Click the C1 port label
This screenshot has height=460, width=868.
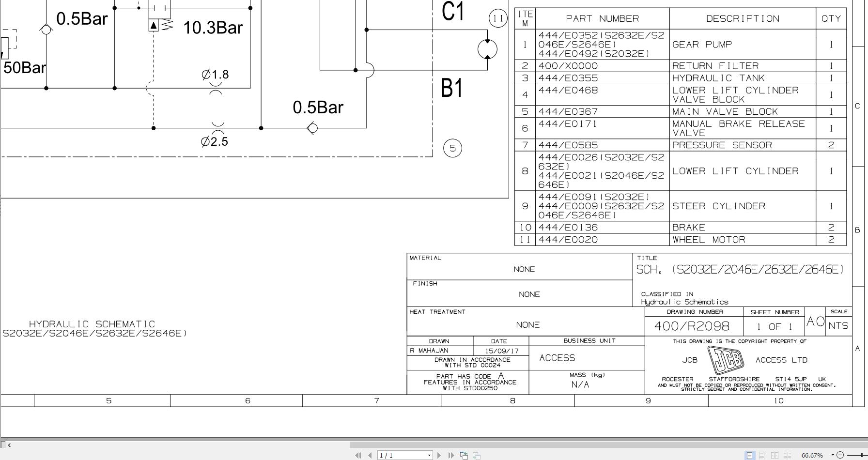[453, 11]
